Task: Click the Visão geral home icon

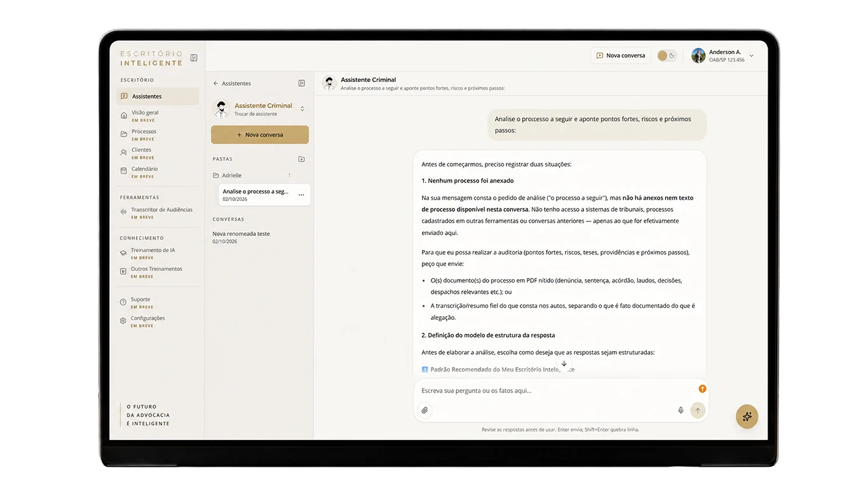Action: click(x=124, y=116)
